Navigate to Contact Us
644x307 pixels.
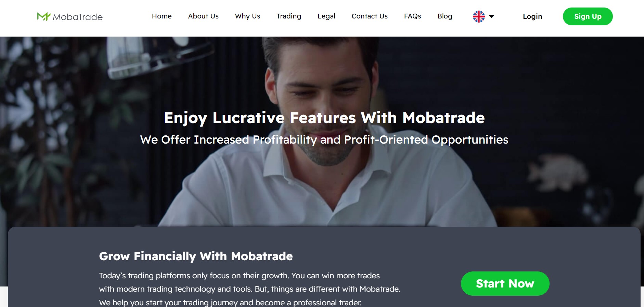(x=370, y=16)
